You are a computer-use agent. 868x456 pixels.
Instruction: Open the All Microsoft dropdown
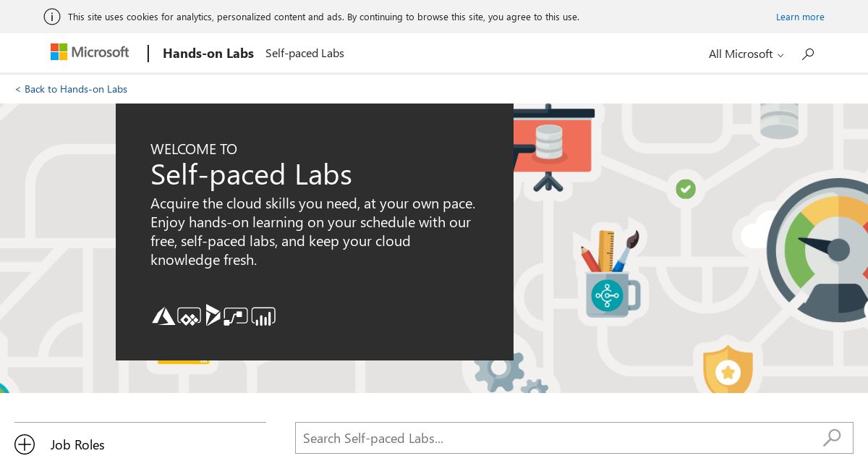(746, 54)
